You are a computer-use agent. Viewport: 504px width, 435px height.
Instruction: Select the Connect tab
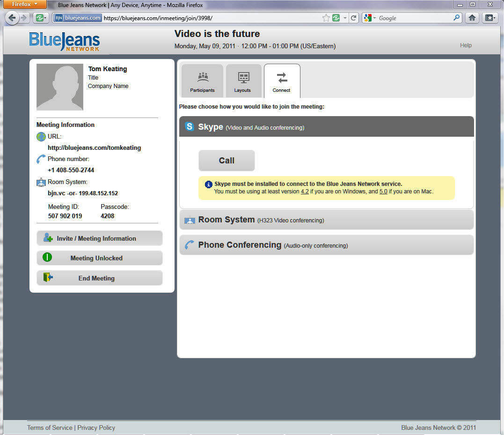pos(282,81)
